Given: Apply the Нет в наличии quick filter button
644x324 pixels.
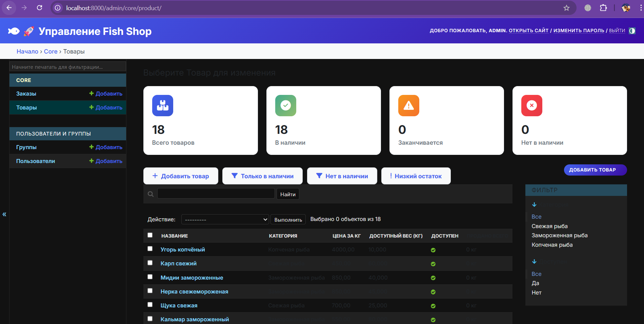Looking at the screenshot, I should tap(342, 176).
